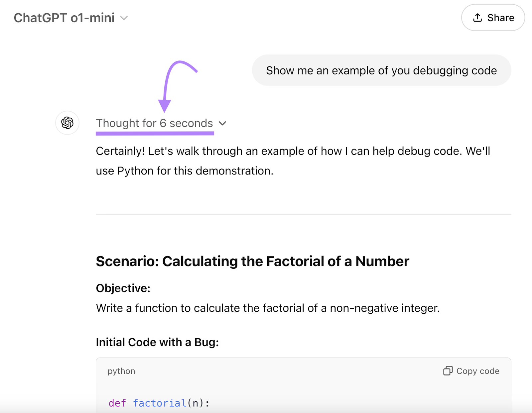Collapse the reasoning summary chevron

[222, 123]
